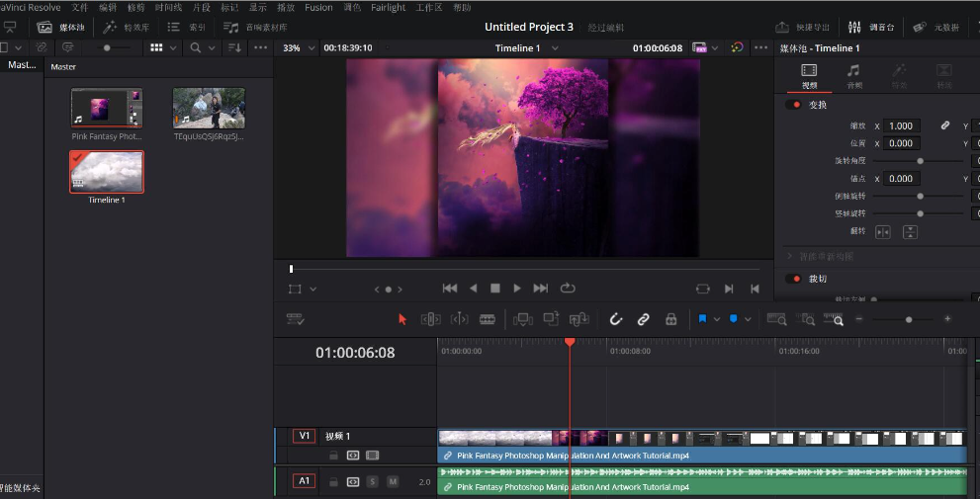
Task: Open the Fairlight menu
Action: [x=388, y=8]
